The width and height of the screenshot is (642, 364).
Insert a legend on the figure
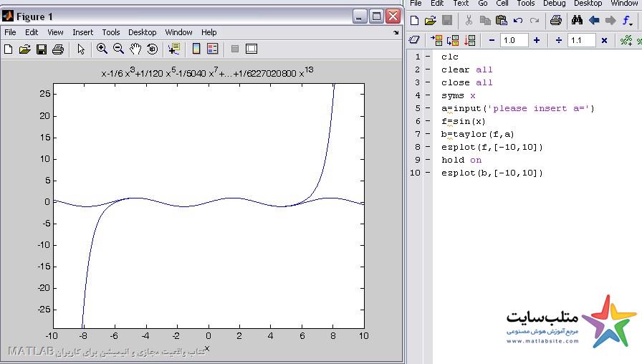click(x=213, y=49)
